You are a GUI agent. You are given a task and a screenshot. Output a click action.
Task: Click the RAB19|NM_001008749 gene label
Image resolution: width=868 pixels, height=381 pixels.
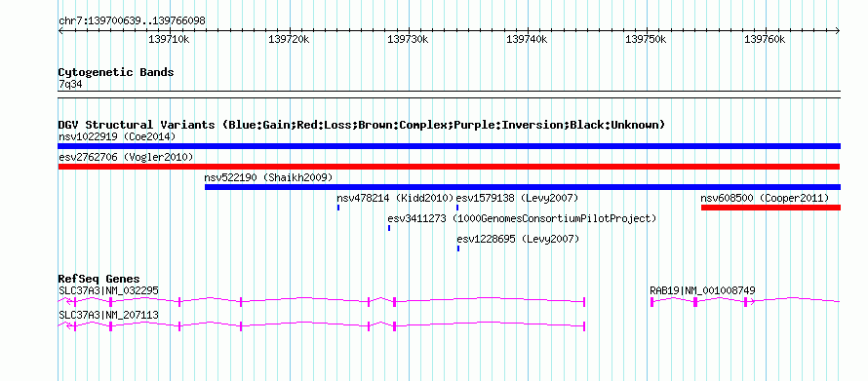(x=702, y=290)
